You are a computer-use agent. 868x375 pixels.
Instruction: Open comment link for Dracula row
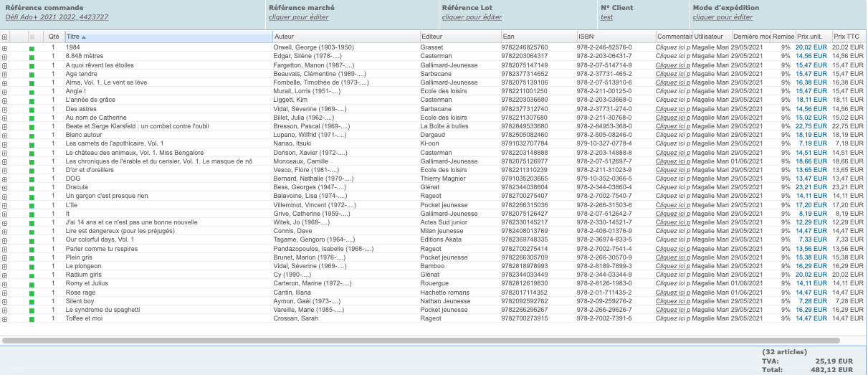coord(673,187)
